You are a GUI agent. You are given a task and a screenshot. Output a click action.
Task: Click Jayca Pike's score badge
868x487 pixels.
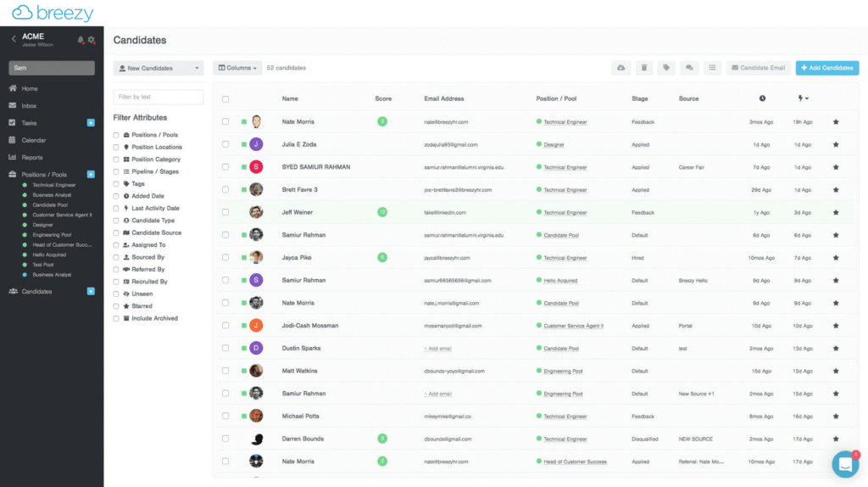[382, 257]
